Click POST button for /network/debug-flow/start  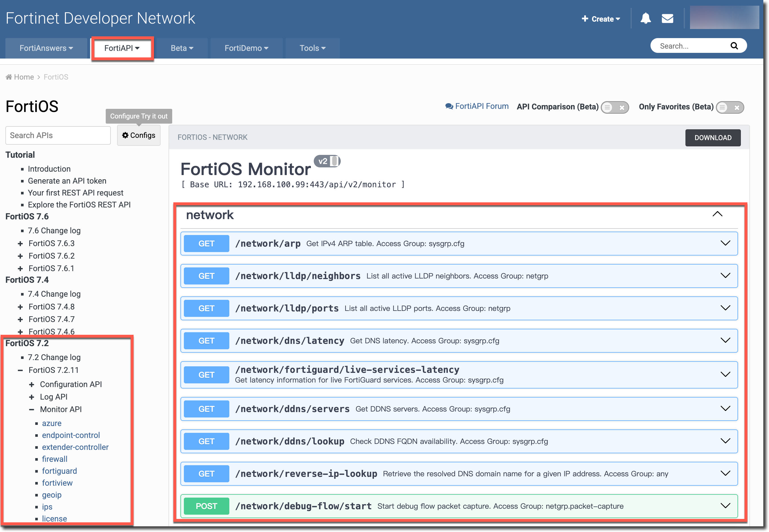tap(206, 506)
